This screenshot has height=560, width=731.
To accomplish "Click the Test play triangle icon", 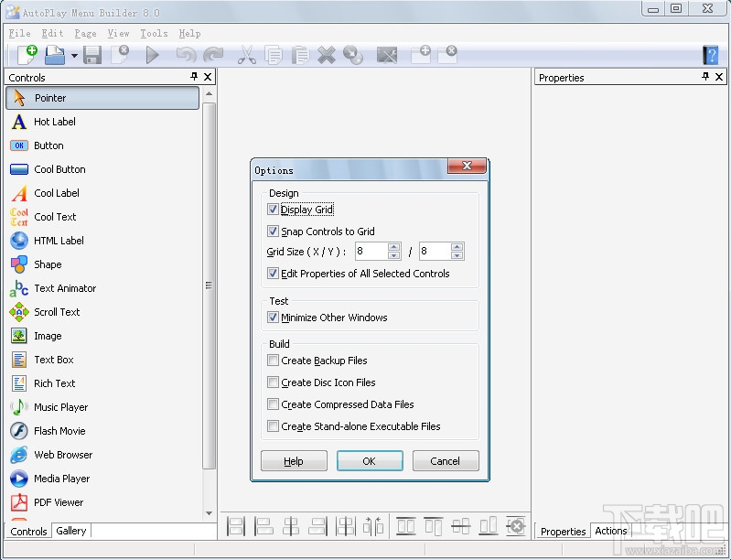I will tap(153, 55).
